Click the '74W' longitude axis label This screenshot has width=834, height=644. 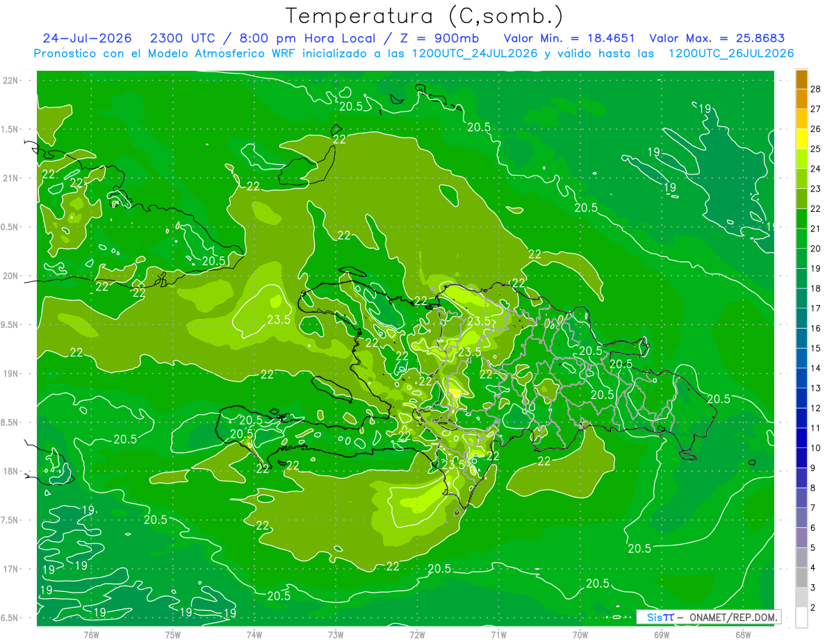pyautogui.click(x=254, y=634)
